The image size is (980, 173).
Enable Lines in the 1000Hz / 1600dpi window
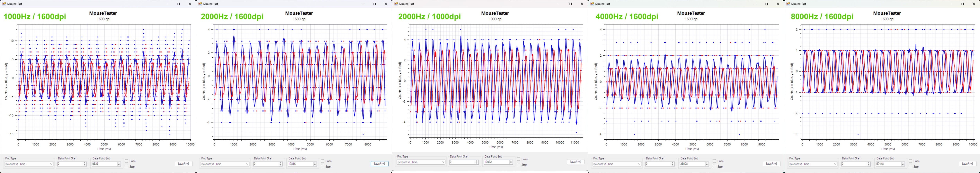[x=127, y=161]
